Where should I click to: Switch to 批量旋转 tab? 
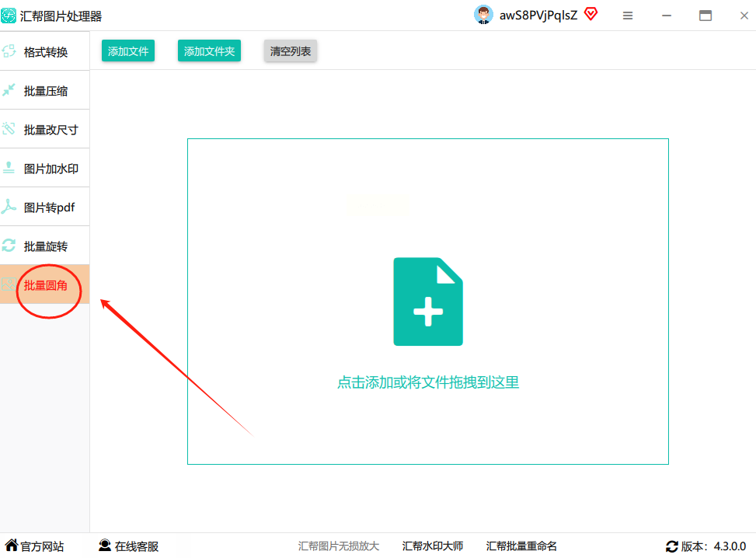click(x=45, y=246)
